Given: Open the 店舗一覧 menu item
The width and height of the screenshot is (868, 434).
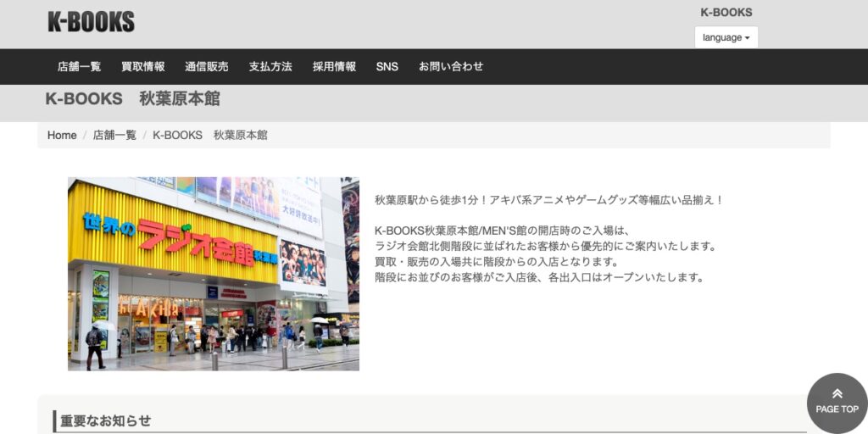Looking at the screenshot, I should tap(79, 66).
